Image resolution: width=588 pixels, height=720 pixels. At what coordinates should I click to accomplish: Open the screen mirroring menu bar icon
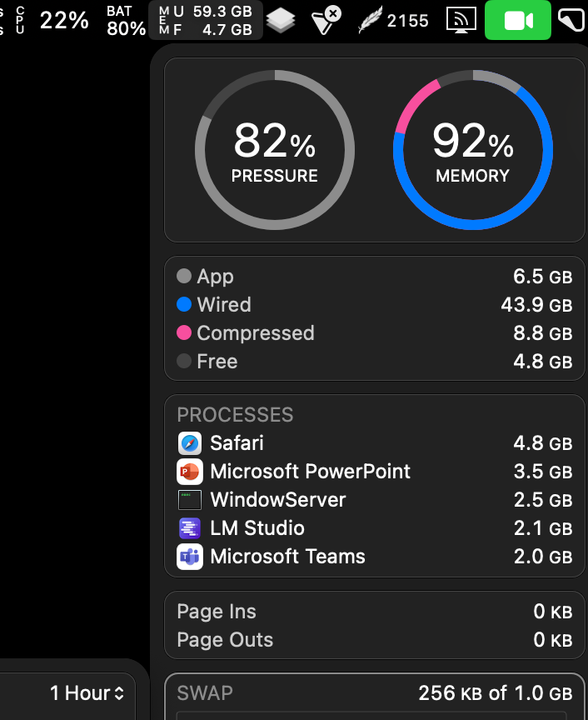(x=461, y=21)
